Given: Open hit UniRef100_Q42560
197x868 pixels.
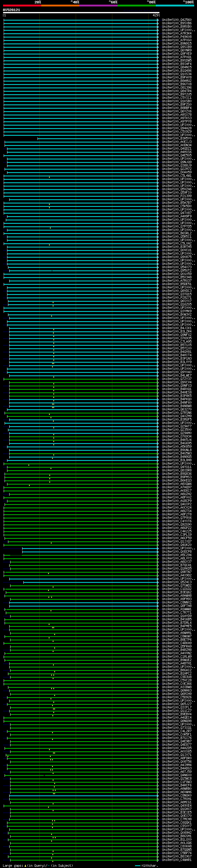Looking at the screenshot, I should [177, 20].
